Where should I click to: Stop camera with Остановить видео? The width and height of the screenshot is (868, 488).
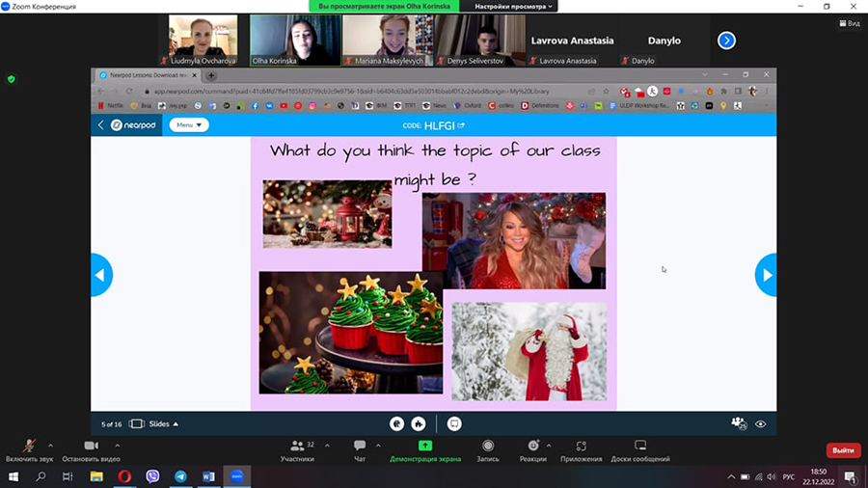(91, 451)
